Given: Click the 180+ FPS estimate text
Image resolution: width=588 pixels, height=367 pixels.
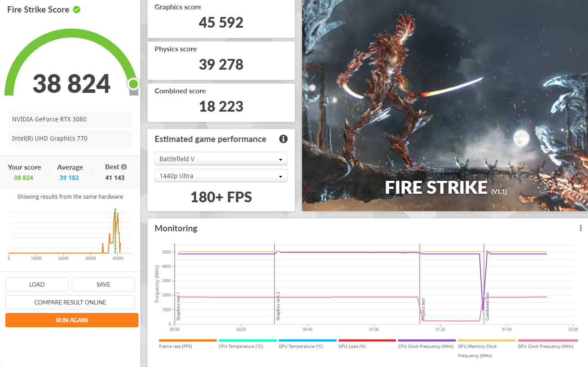Looking at the screenshot, I should coord(221,197).
